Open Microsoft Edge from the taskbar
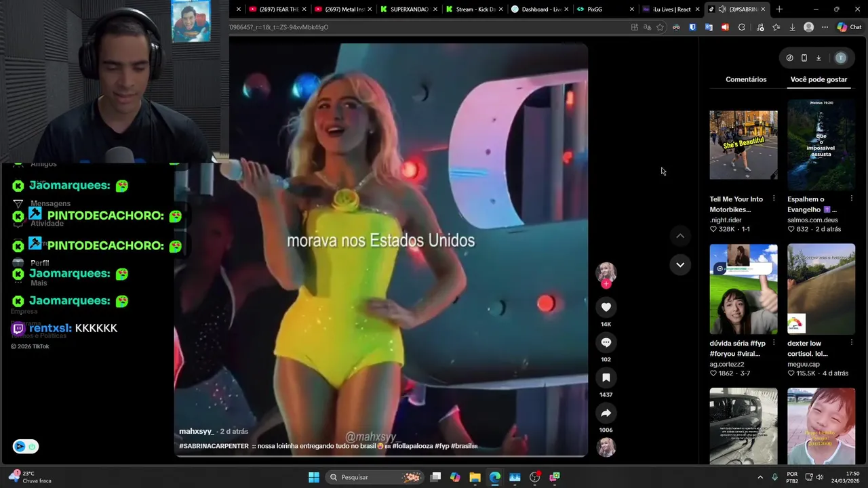 [495, 477]
